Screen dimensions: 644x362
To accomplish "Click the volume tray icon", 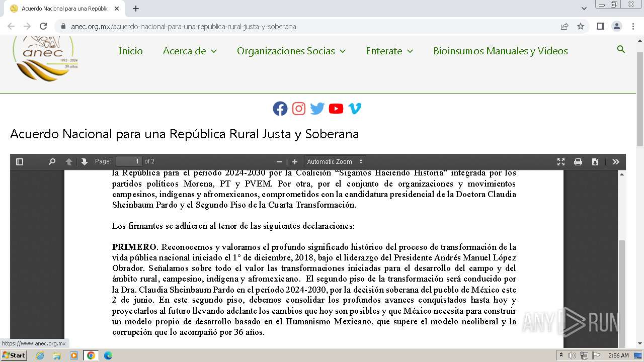I will 572,355.
